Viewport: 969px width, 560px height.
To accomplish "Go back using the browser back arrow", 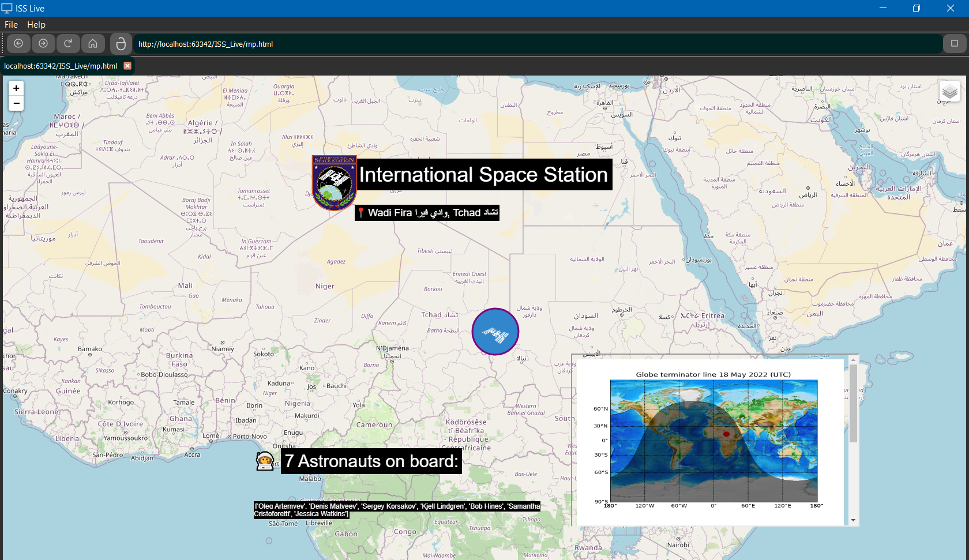I will click(18, 44).
